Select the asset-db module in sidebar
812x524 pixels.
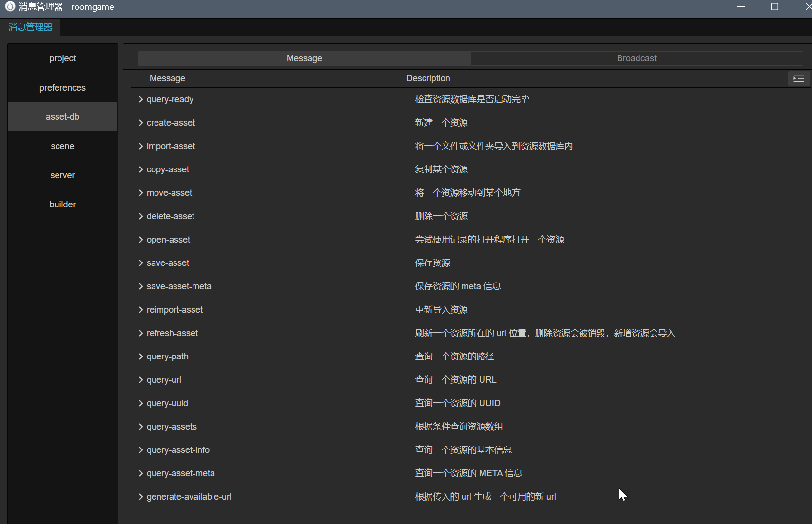point(62,117)
